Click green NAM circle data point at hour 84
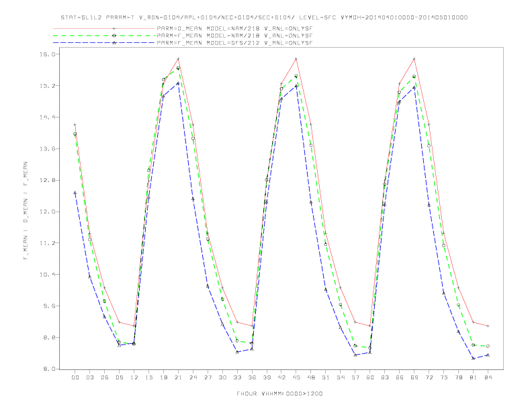This screenshot has height=411, width=532. [x=488, y=347]
